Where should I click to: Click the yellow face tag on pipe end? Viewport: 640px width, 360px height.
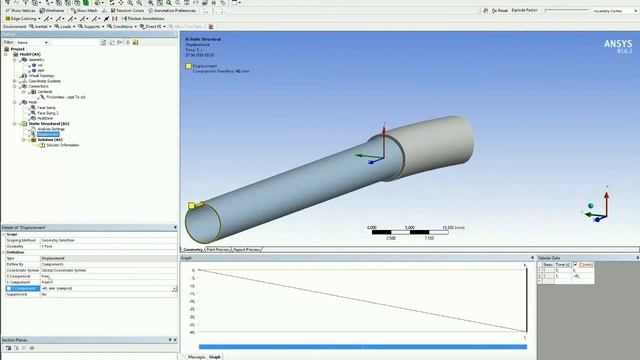pos(191,206)
